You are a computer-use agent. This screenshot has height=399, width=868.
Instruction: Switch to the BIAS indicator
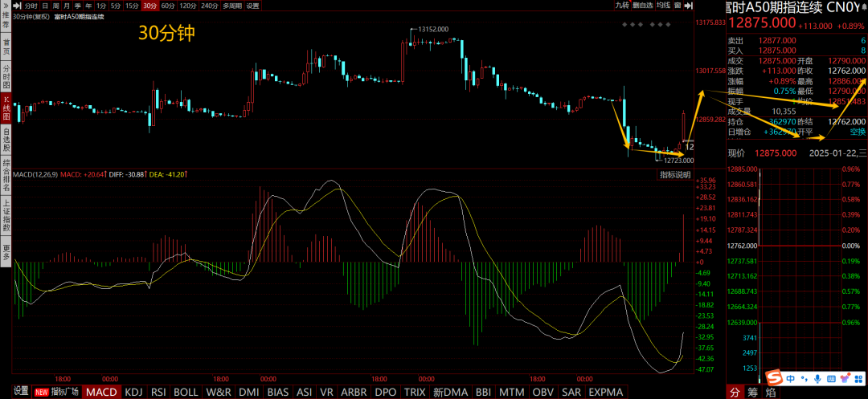pyautogui.click(x=278, y=392)
